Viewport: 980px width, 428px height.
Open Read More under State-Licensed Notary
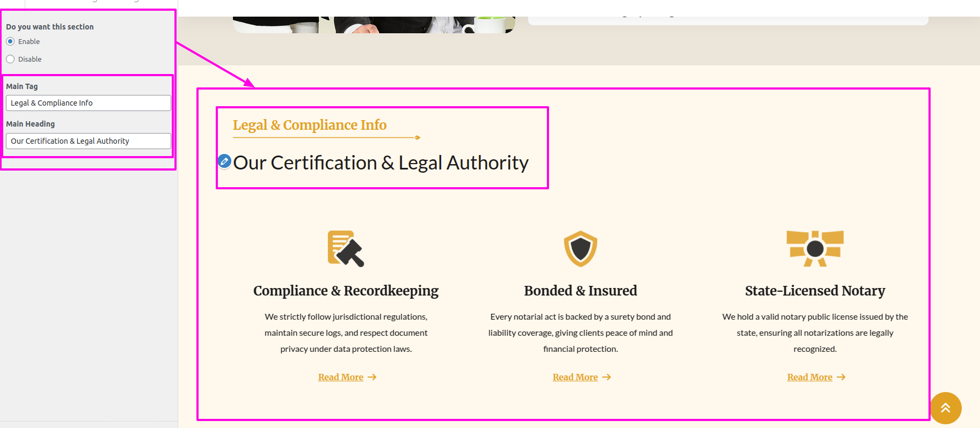click(x=809, y=378)
